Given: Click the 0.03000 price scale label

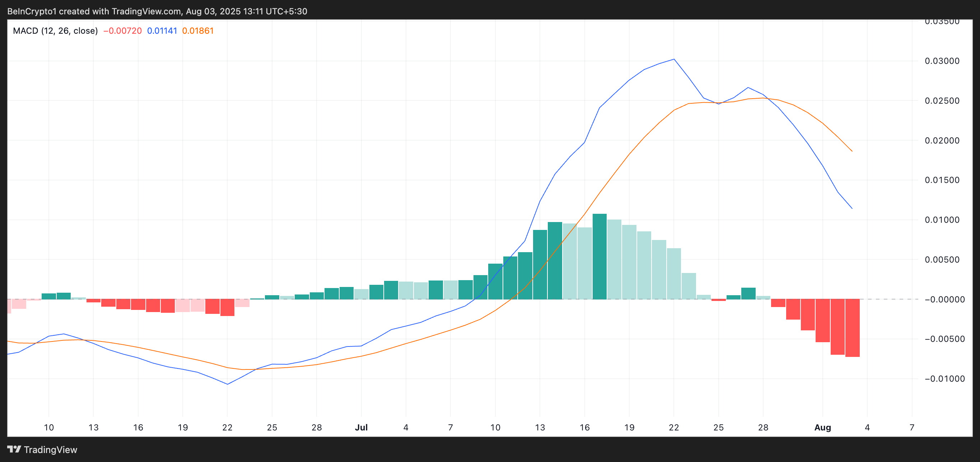Looking at the screenshot, I should point(942,61).
